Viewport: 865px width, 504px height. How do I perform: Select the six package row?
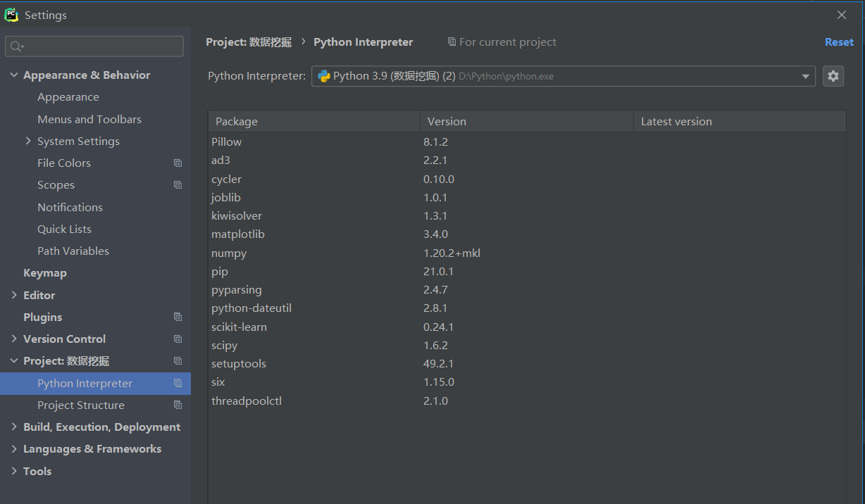(527, 382)
